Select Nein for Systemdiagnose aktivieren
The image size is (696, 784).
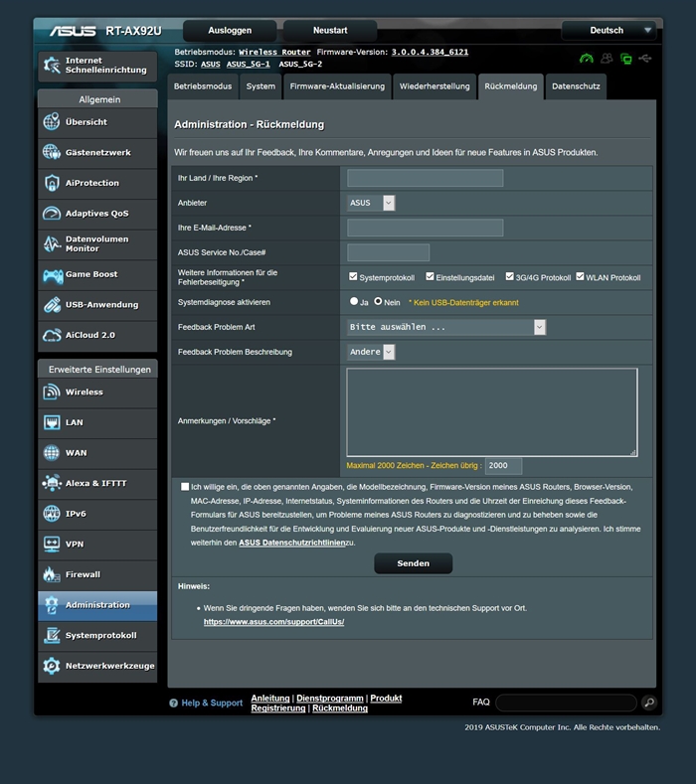click(378, 301)
